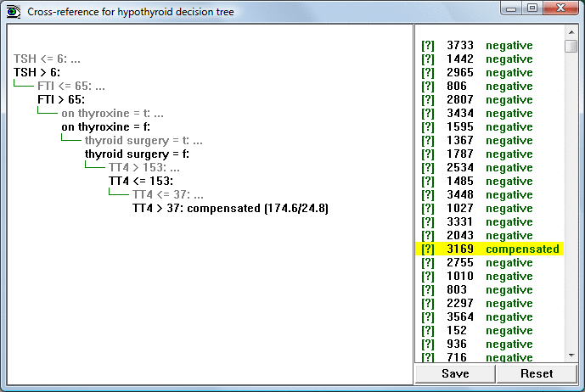Screen dimensions: 585x392
Task: Select case 152 in the list
Action: (490, 330)
